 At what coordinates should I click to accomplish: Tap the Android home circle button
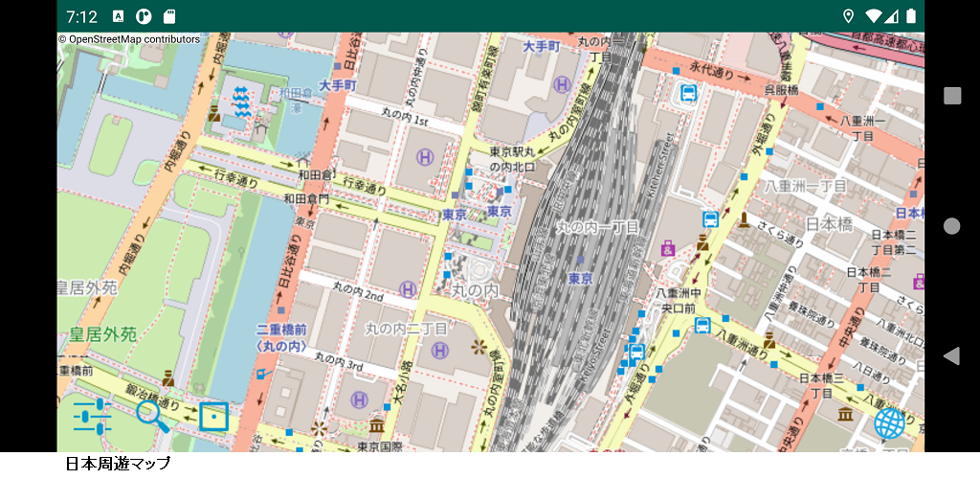tap(952, 226)
